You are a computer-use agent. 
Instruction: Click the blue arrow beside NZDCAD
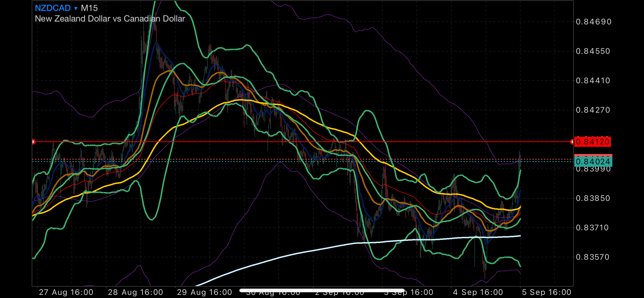pos(76,8)
